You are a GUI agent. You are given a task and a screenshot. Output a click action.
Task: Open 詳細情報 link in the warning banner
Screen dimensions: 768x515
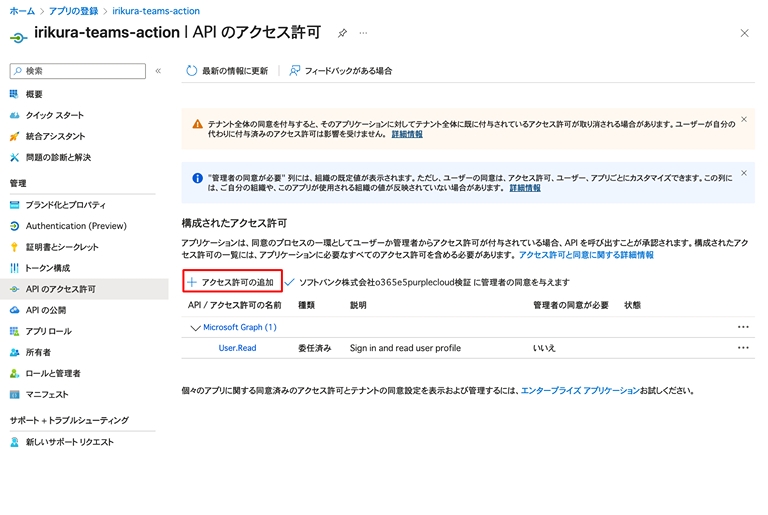407,134
